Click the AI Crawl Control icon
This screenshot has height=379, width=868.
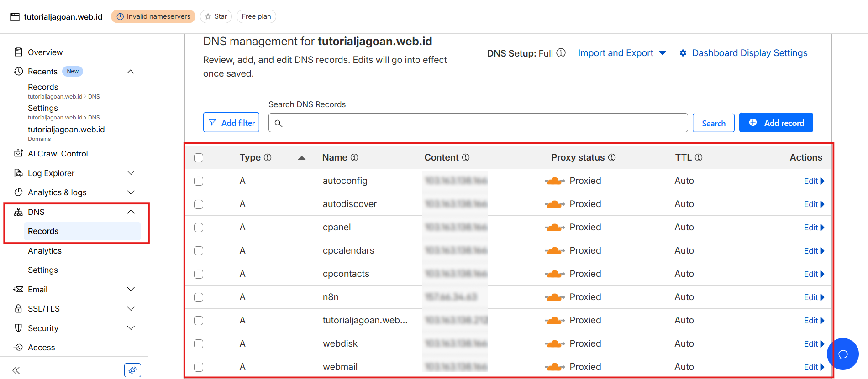[18, 153]
